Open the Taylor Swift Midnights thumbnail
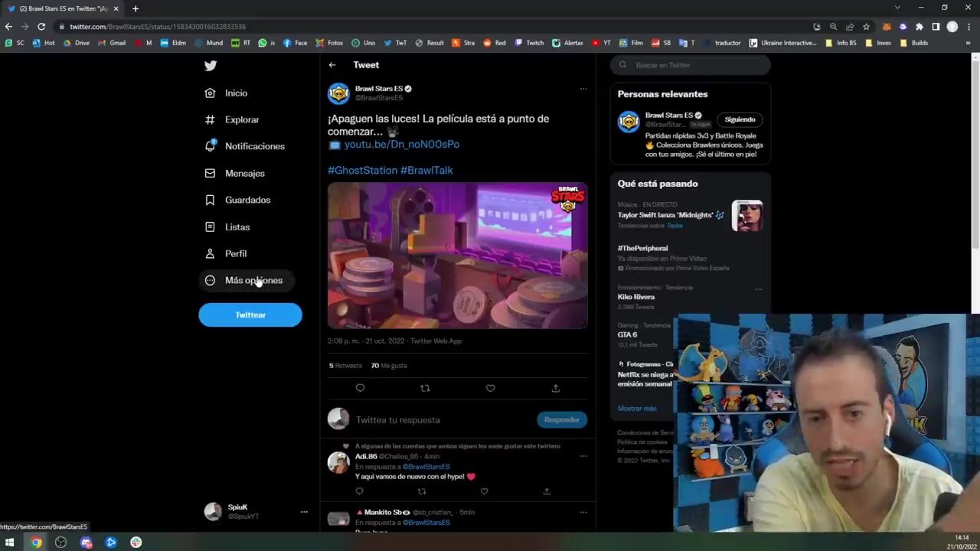 tap(747, 216)
